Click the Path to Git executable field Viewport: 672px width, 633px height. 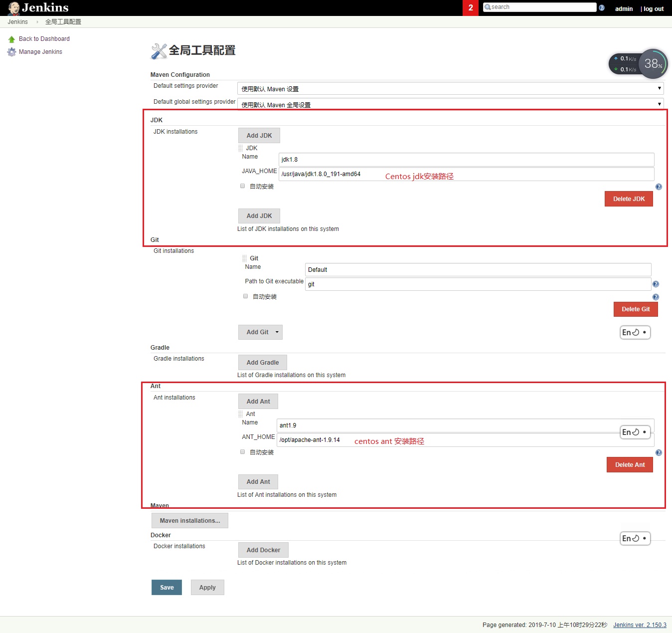pyautogui.click(x=478, y=284)
